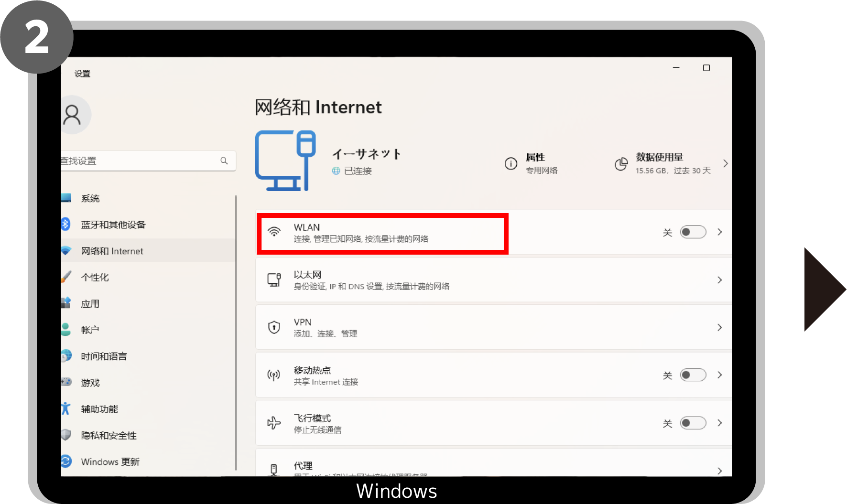Open Windows 更新 from the sidebar
The height and width of the screenshot is (504, 847).
point(110,462)
